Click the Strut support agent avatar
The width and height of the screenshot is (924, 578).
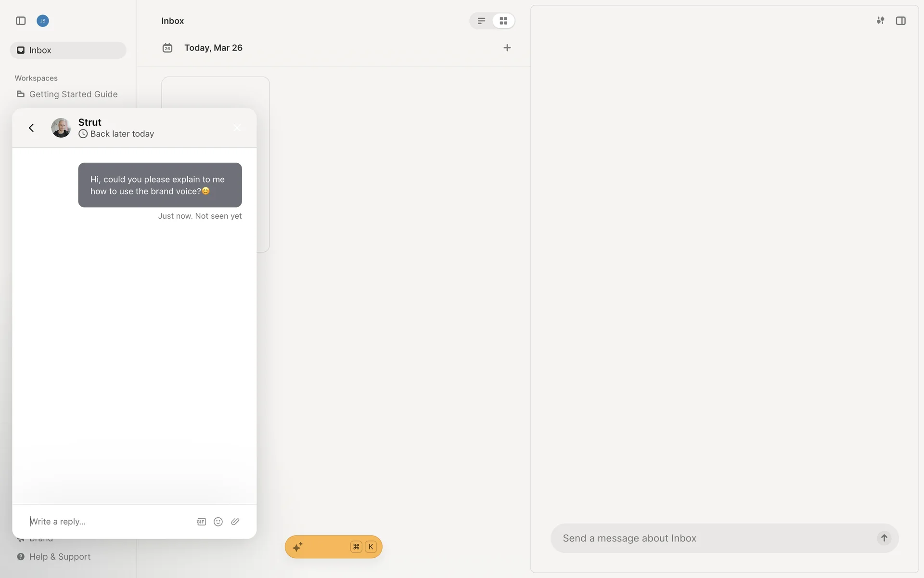point(61,128)
